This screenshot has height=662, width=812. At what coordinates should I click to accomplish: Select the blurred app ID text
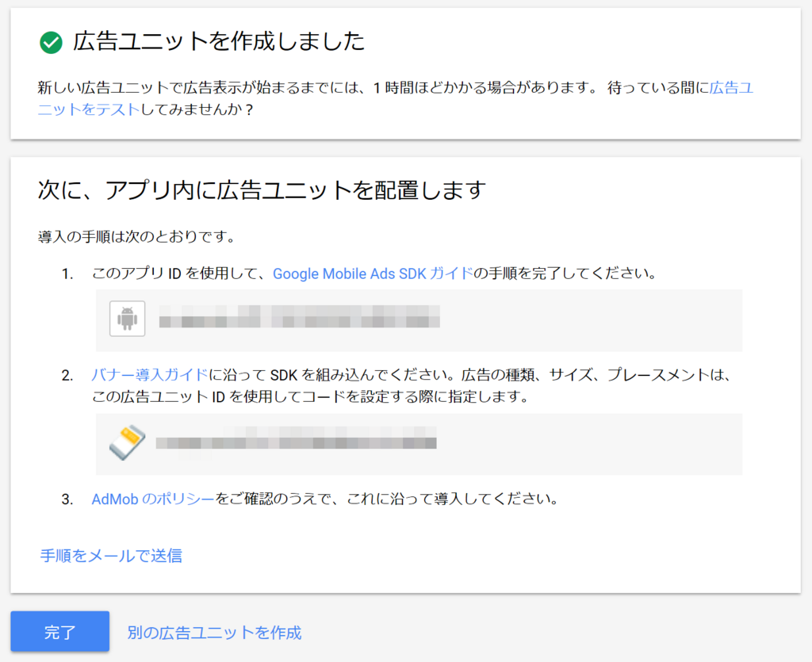301,317
